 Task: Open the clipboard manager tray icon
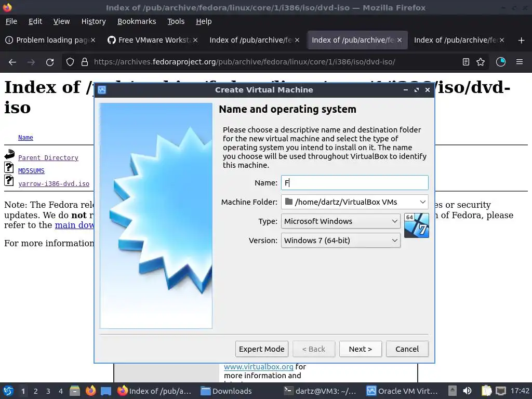pyautogui.click(x=486, y=391)
